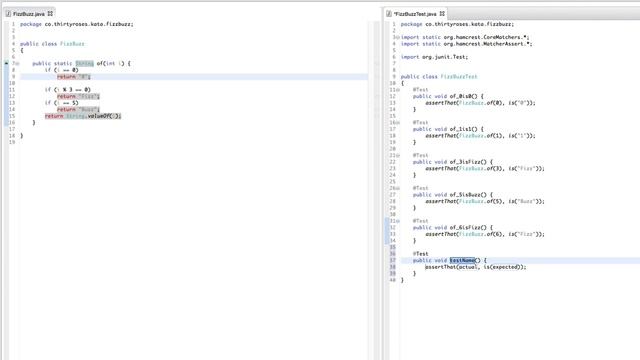Collapse the imports fold in FizzBuzzTest.java

pyautogui.click(x=398, y=37)
